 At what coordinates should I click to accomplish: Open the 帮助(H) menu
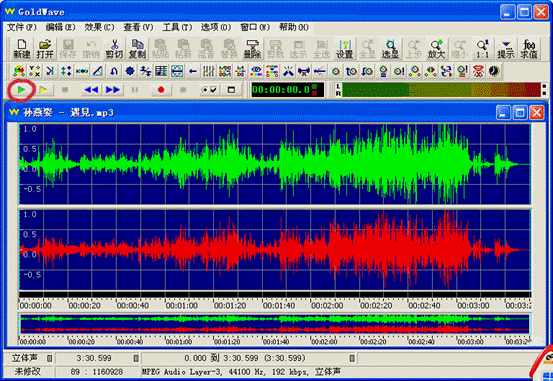294,27
